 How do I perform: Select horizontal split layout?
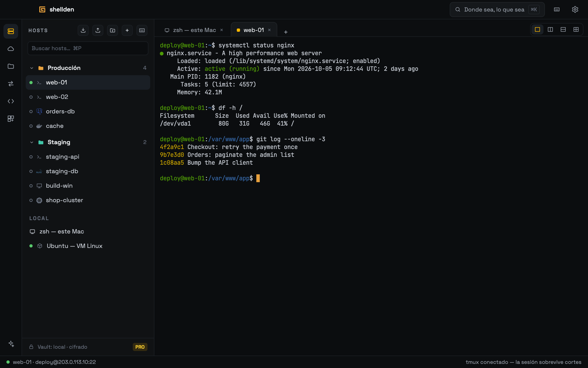pos(563,29)
